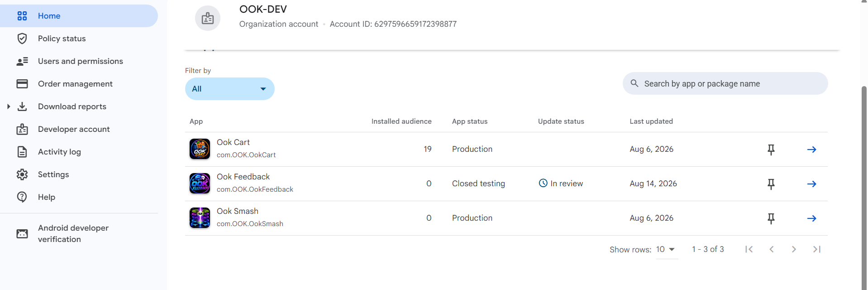Click the In review clock icon

(x=543, y=183)
